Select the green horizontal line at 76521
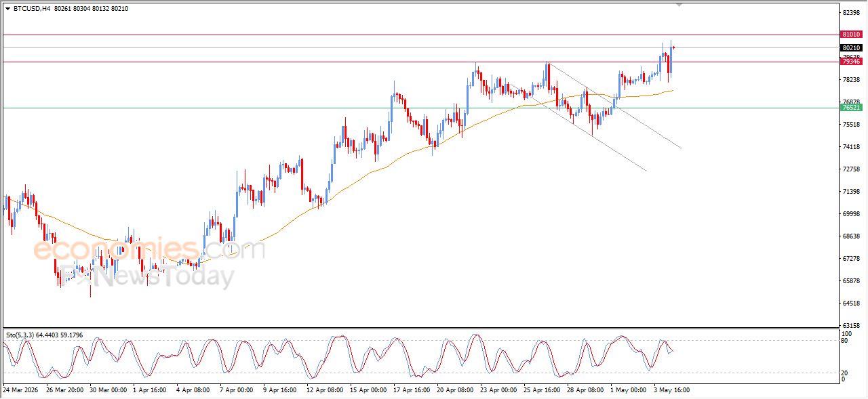 pyautogui.click(x=420, y=108)
